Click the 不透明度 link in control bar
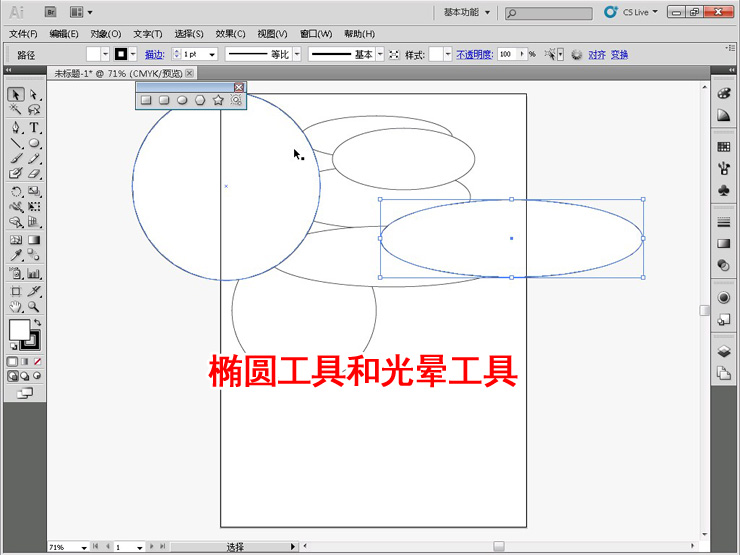The image size is (740, 555). coord(474,54)
